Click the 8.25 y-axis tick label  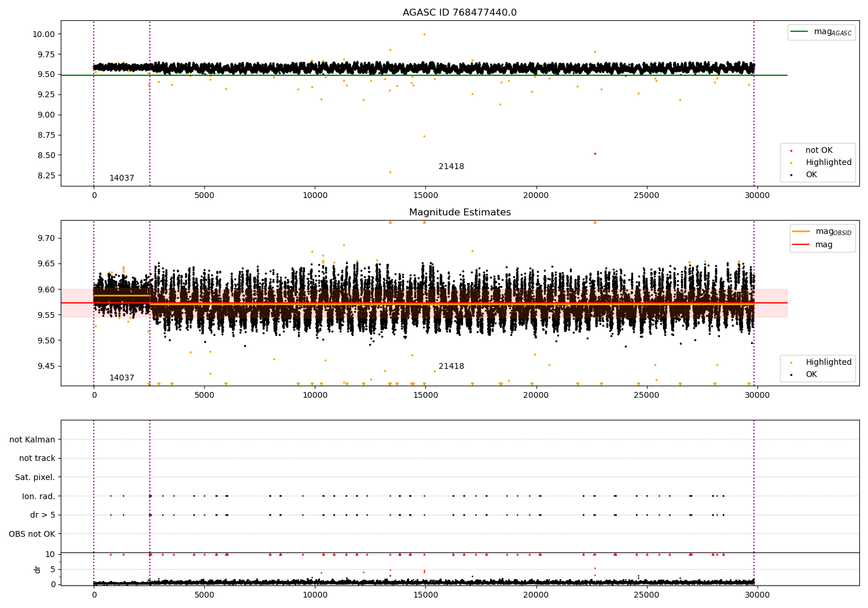46,175
